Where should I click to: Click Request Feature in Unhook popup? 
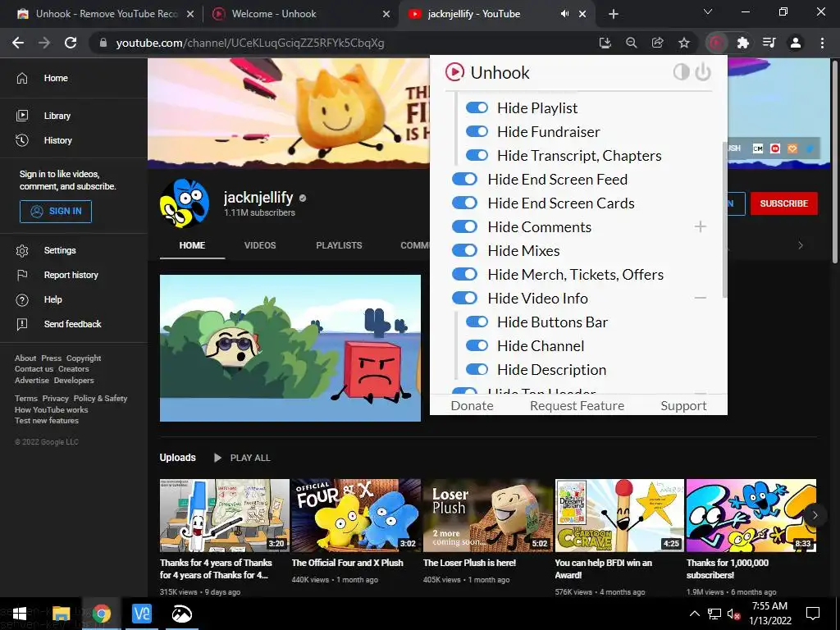pyautogui.click(x=577, y=405)
